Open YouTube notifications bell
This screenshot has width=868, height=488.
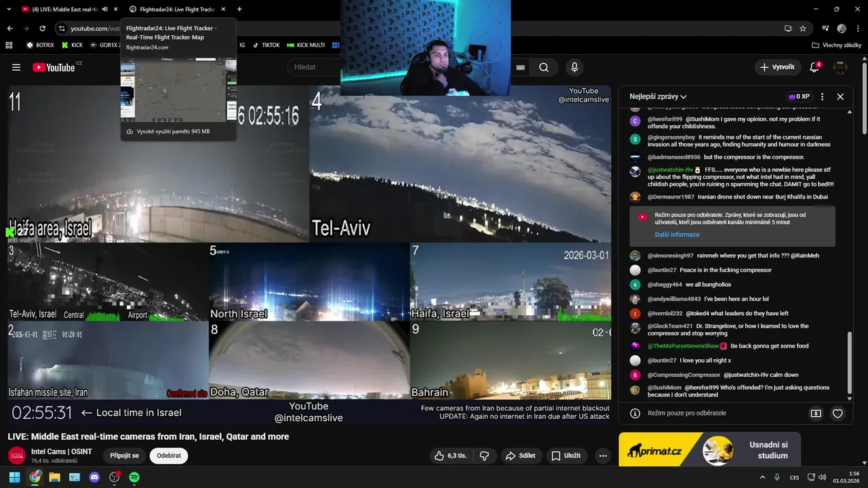coord(814,67)
